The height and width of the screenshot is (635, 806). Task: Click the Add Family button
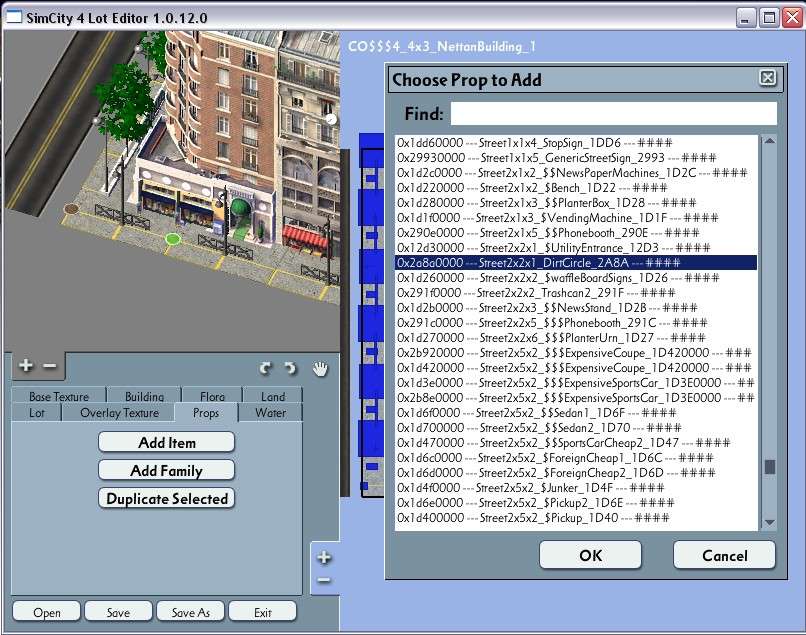(x=167, y=470)
